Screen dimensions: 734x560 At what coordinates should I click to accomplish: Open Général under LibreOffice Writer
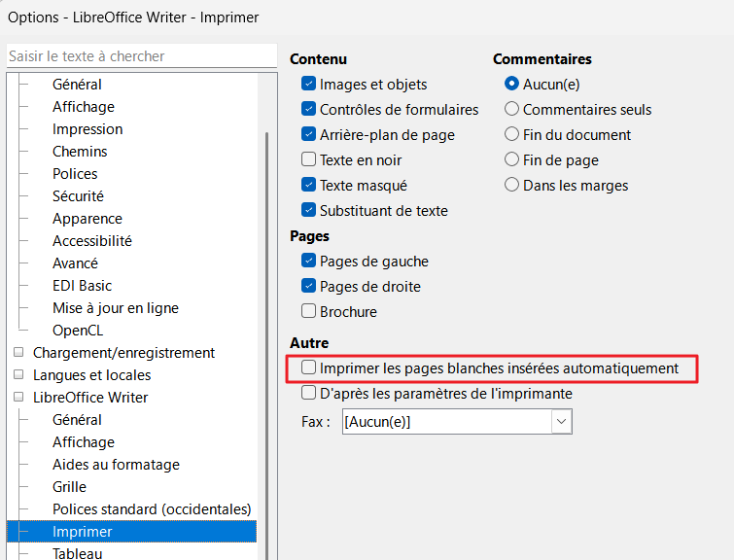pos(77,420)
